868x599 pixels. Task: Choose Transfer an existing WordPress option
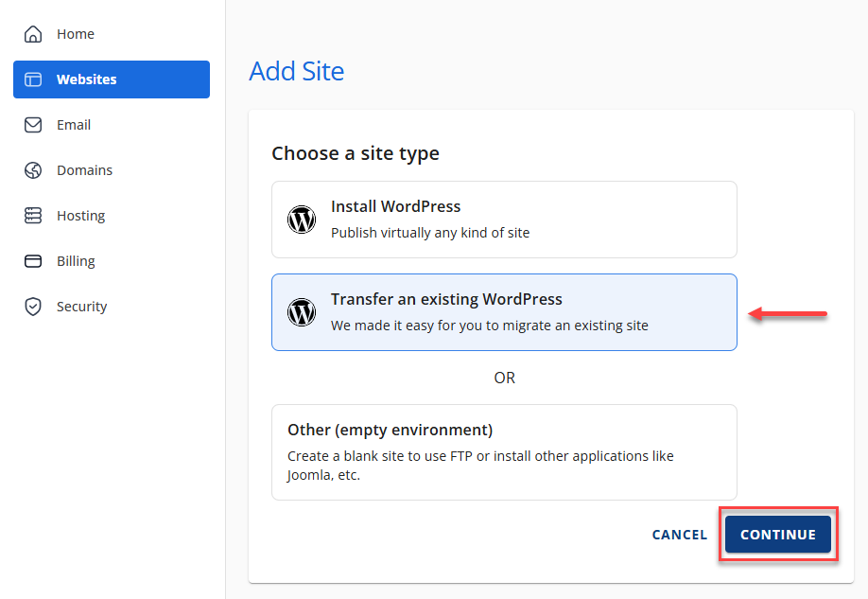[x=504, y=312]
